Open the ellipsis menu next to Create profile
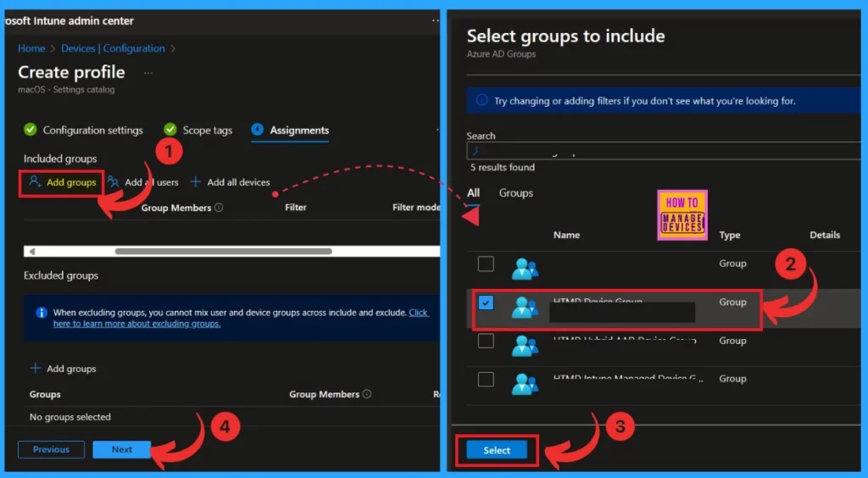868x478 pixels. click(147, 73)
